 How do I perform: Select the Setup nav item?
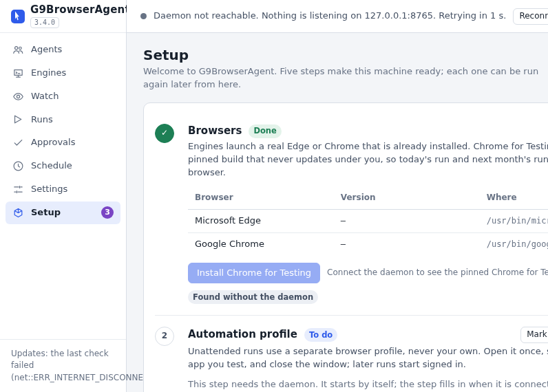(x=63, y=213)
